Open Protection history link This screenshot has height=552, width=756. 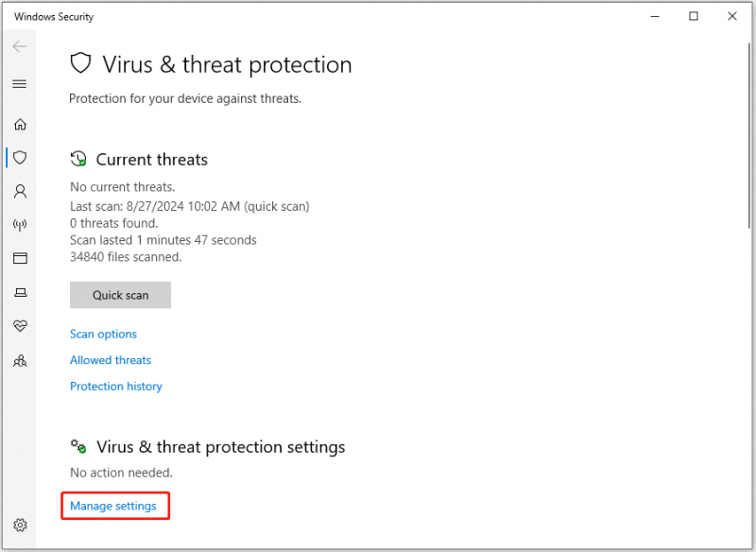(x=115, y=387)
